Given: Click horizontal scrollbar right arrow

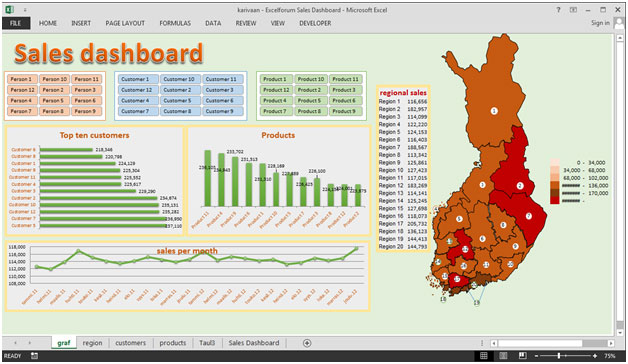Looking at the screenshot, I should (x=610, y=343).
